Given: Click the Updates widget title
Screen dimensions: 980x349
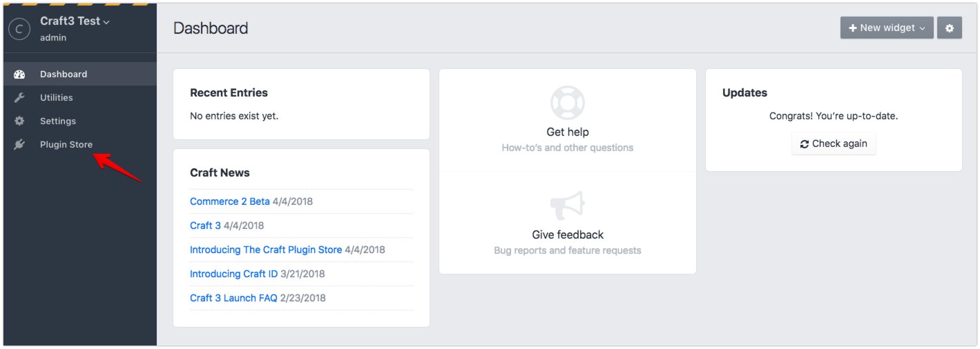Looking at the screenshot, I should [x=744, y=92].
